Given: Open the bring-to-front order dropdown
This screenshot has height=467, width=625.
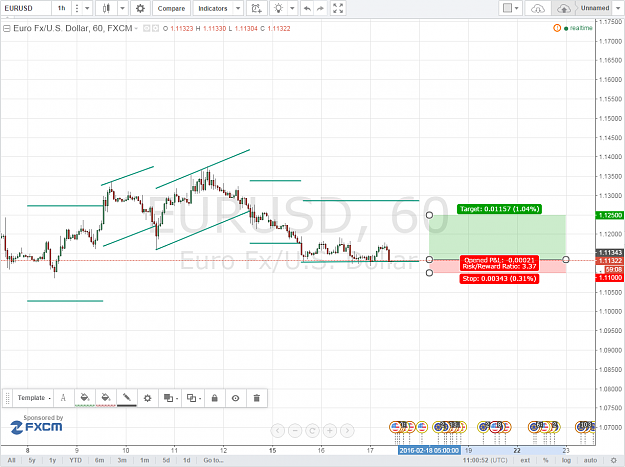Looking at the screenshot, I should pyautogui.click(x=170, y=398).
